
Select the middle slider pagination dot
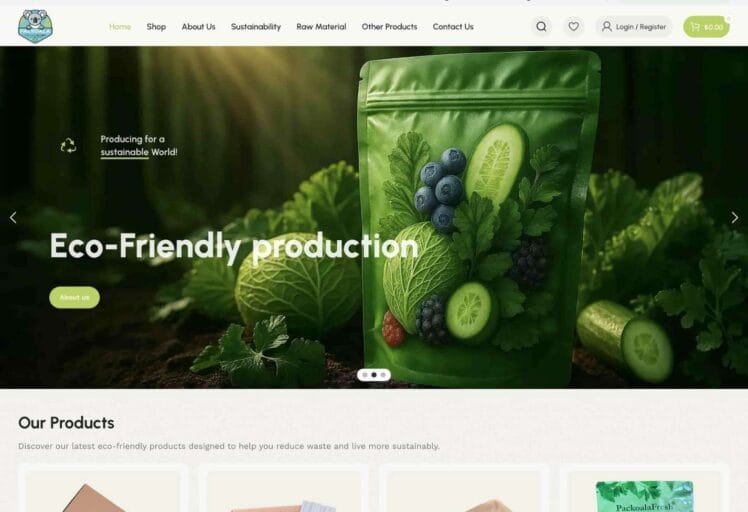click(374, 375)
